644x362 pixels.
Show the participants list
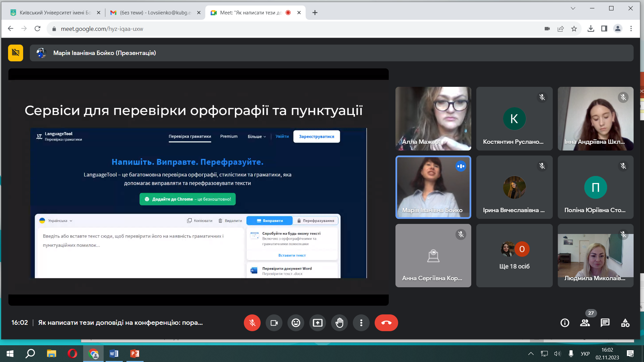pos(585,323)
